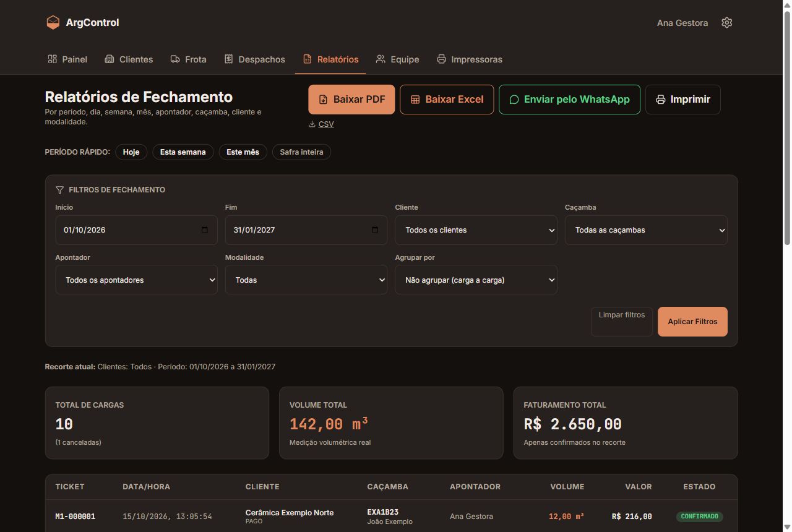Go to the Impressoras tab
The width and height of the screenshot is (792, 532).
[470, 59]
